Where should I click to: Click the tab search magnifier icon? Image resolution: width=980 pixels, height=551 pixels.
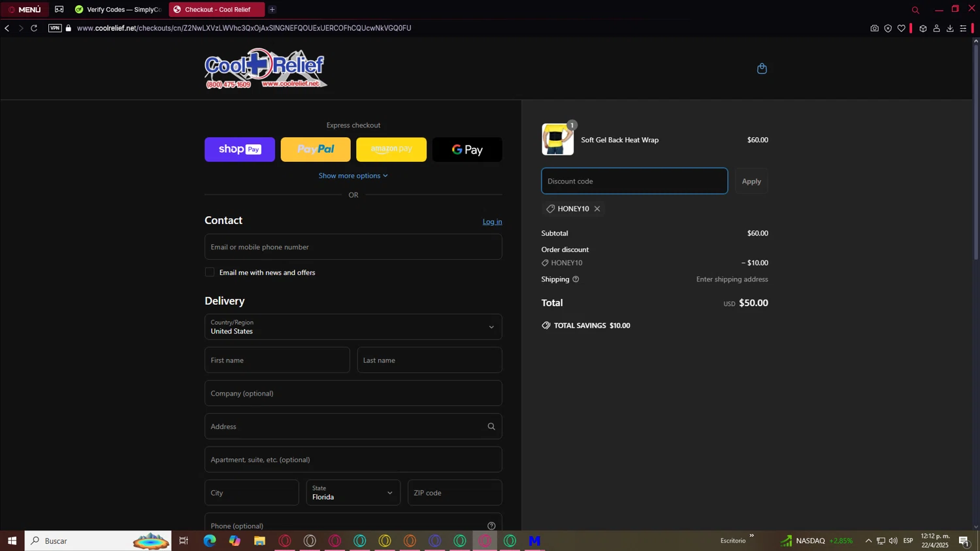click(x=915, y=10)
